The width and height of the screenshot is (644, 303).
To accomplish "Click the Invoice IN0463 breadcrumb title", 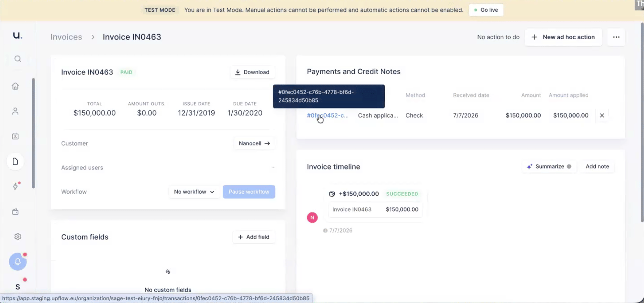I will (x=132, y=37).
